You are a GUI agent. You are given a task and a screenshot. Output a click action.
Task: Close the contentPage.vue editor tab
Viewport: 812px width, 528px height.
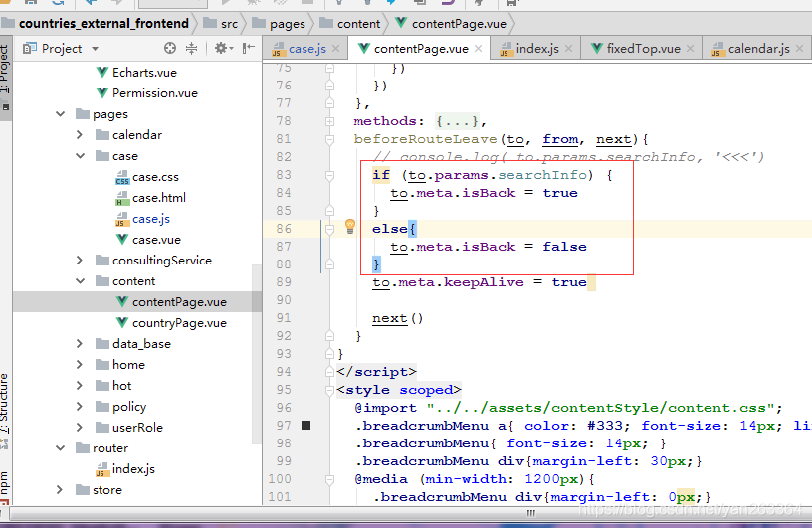478,48
